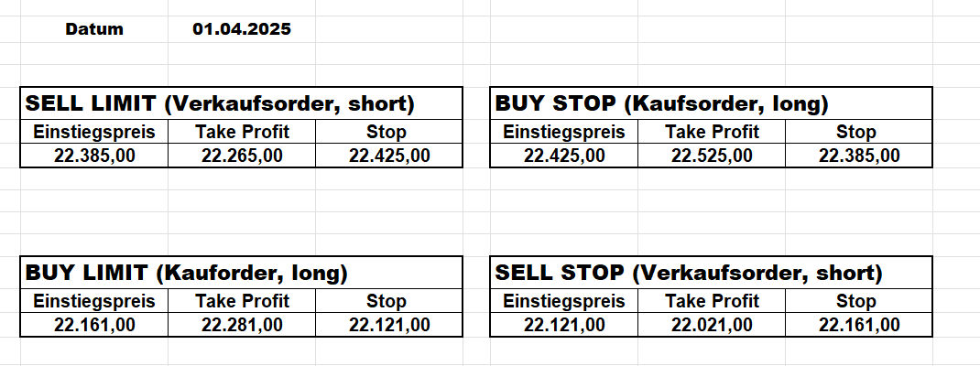980x366 pixels.
Task: Click the BUY LIMIT entry price 22.161,00
Action: pos(94,324)
